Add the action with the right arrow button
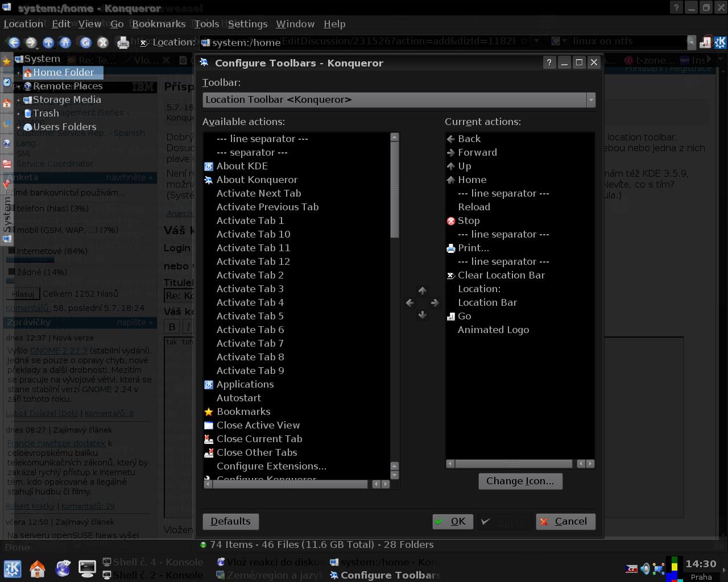The height and width of the screenshot is (582, 728). point(435,303)
